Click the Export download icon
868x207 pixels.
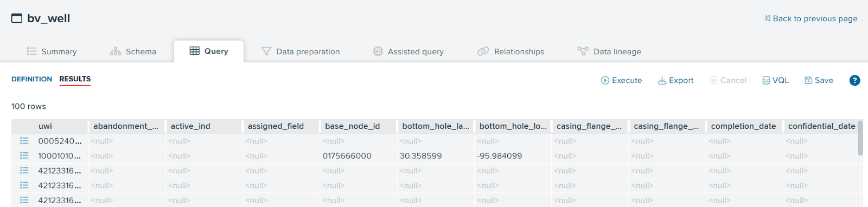(x=662, y=80)
